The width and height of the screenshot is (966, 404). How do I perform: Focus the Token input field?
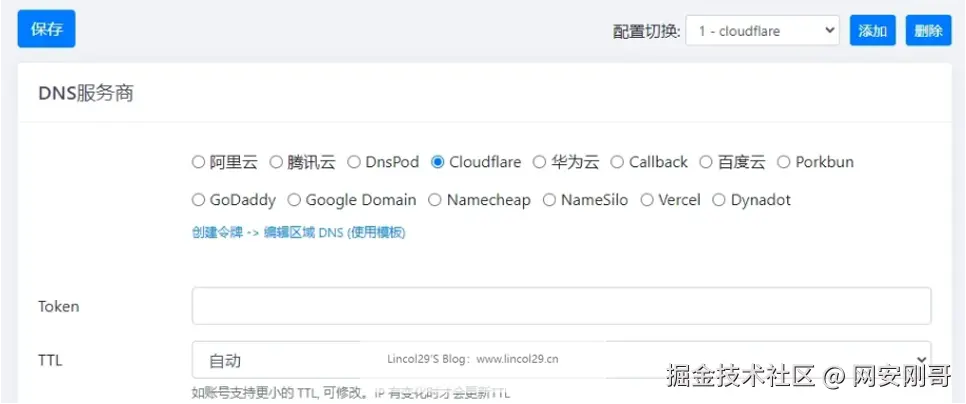click(x=561, y=306)
